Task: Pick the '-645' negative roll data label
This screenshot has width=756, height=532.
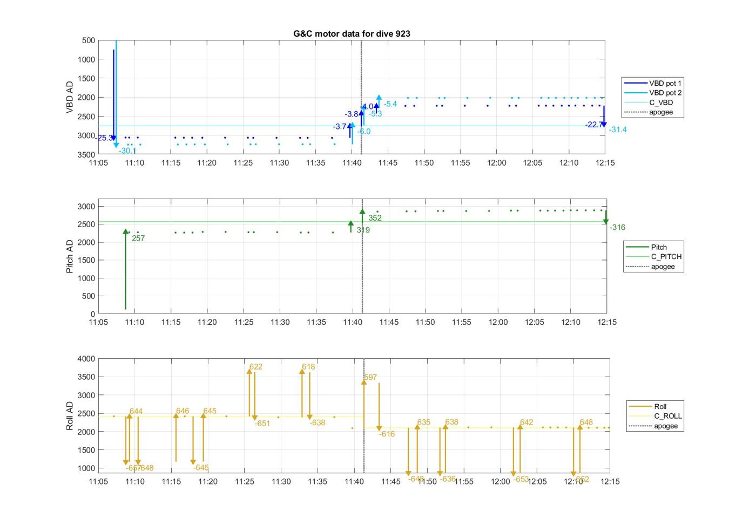Action: pyautogui.click(x=200, y=468)
